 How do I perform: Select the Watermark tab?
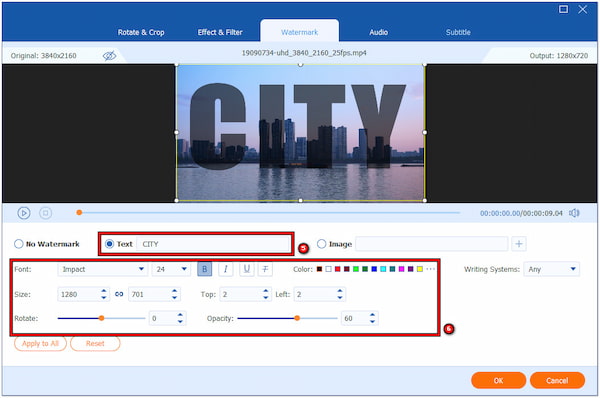click(x=300, y=32)
